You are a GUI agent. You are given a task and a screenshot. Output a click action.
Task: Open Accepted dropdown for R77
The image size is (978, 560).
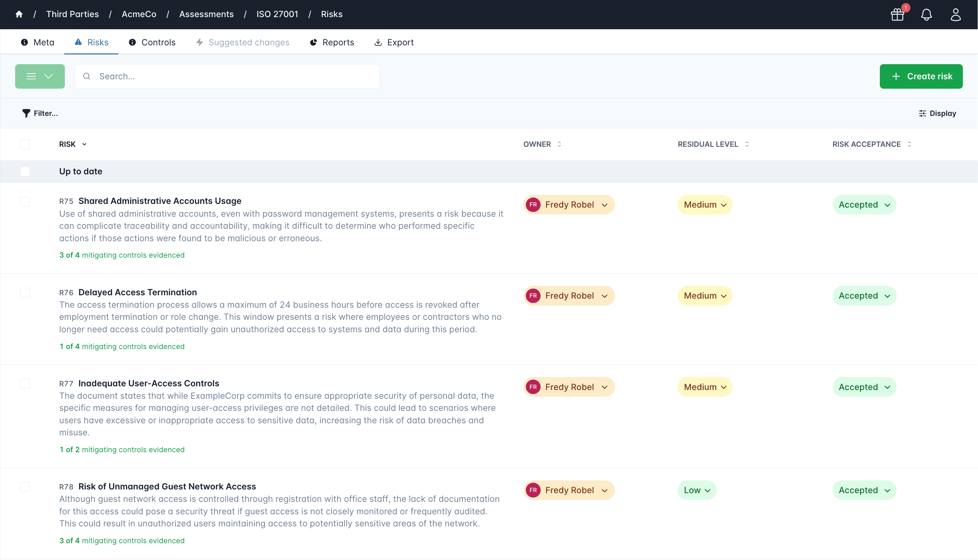864,387
